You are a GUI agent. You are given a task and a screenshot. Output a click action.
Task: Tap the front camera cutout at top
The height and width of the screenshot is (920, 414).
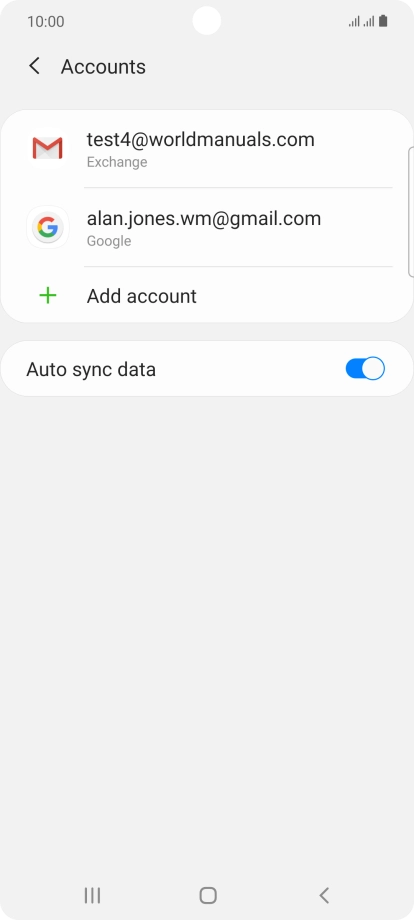pyautogui.click(x=206, y=21)
